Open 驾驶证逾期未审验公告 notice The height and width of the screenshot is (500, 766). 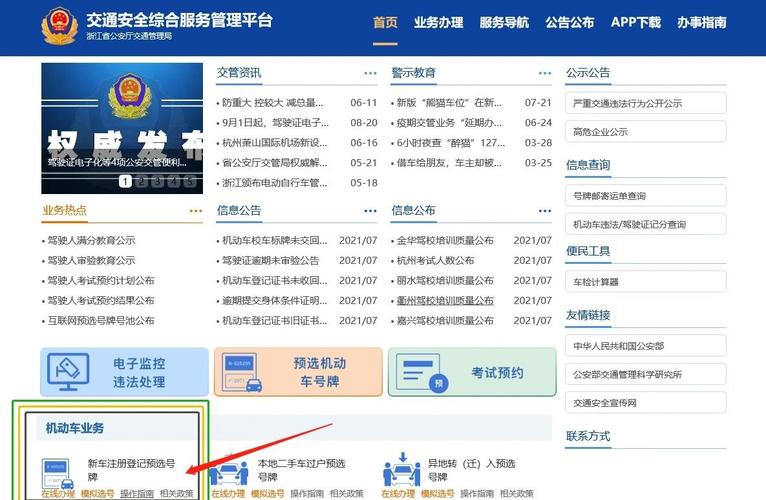pyautogui.click(x=271, y=261)
